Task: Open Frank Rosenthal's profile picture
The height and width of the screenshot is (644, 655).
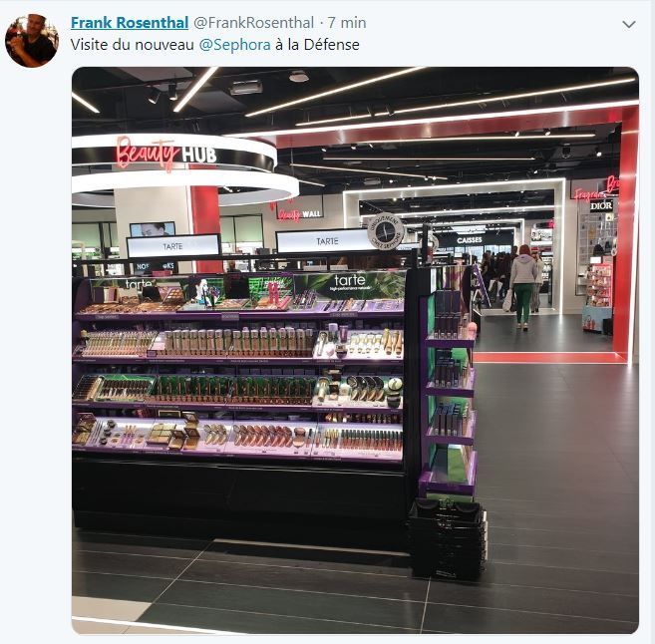Action: (32, 41)
